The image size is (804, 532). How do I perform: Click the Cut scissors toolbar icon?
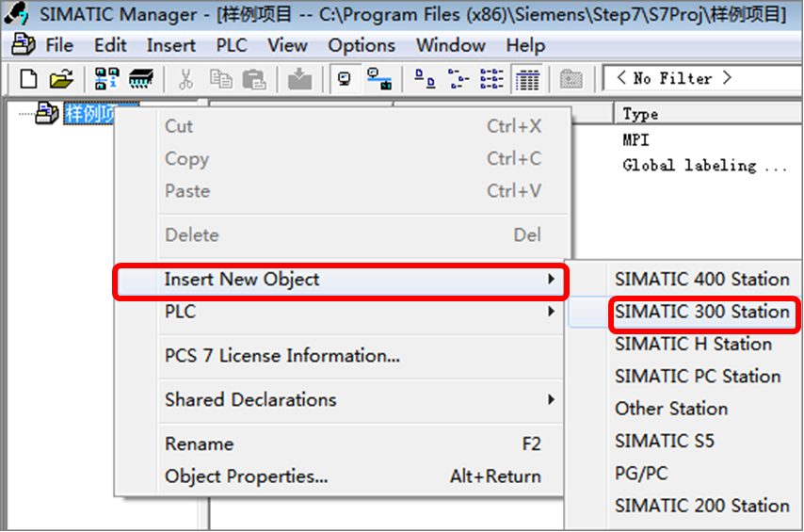pos(185,79)
